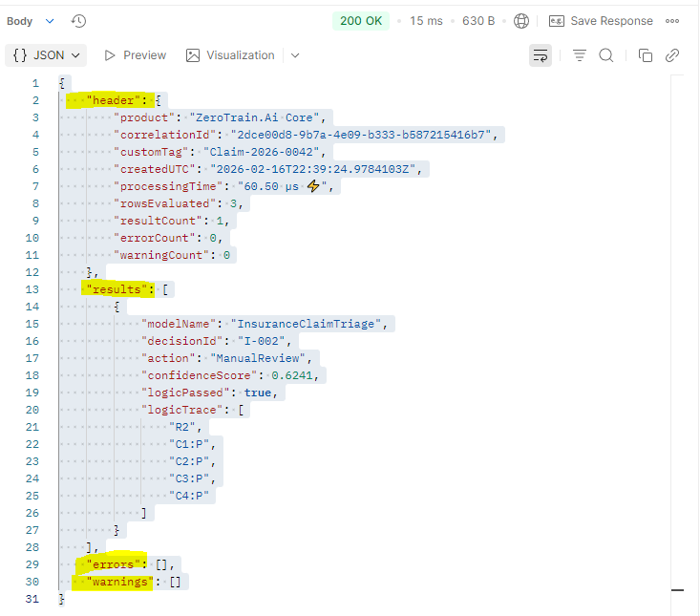
Task: Click the Save Response button
Action: click(601, 21)
